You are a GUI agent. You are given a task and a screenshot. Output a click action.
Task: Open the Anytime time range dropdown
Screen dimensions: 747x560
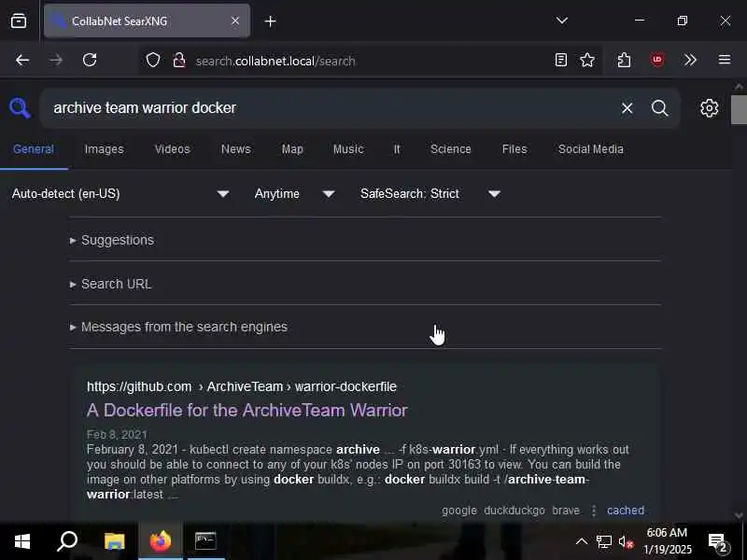[294, 194]
